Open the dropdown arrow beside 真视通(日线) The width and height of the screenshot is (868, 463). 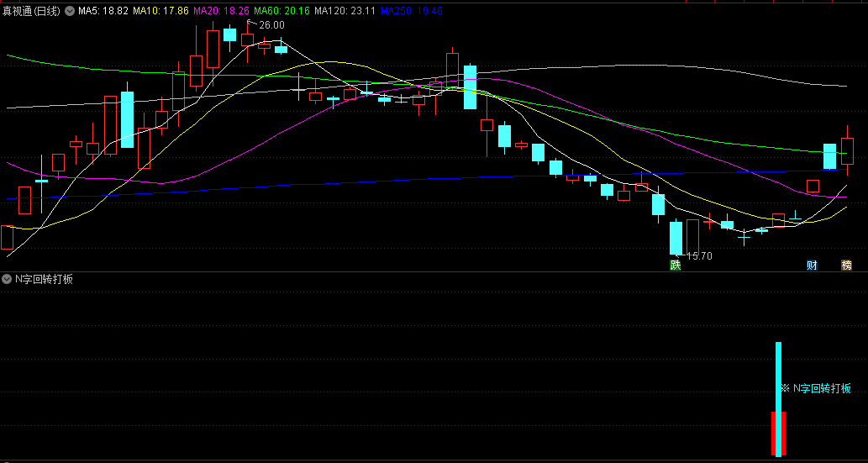[69, 11]
